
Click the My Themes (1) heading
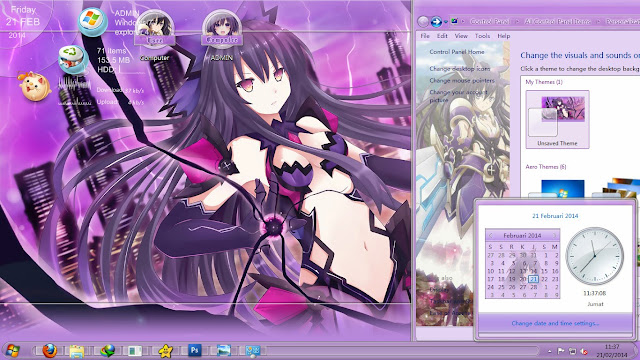click(x=544, y=82)
